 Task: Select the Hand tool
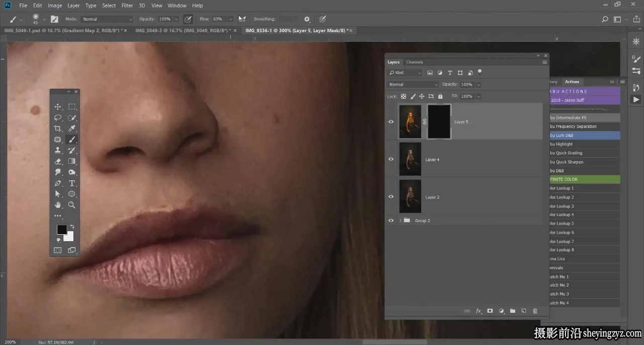pyautogui.click(x=58, y=205)
